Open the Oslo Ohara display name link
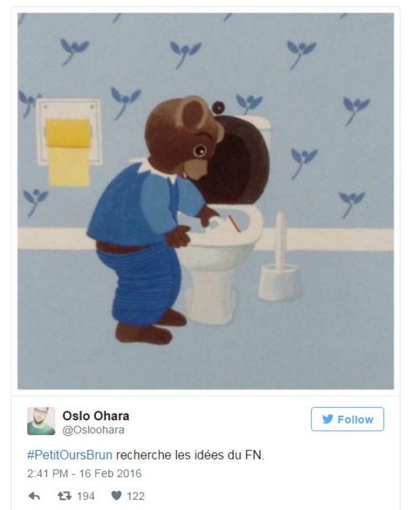The width and height of the screenshot is (420, 510). 95,416
